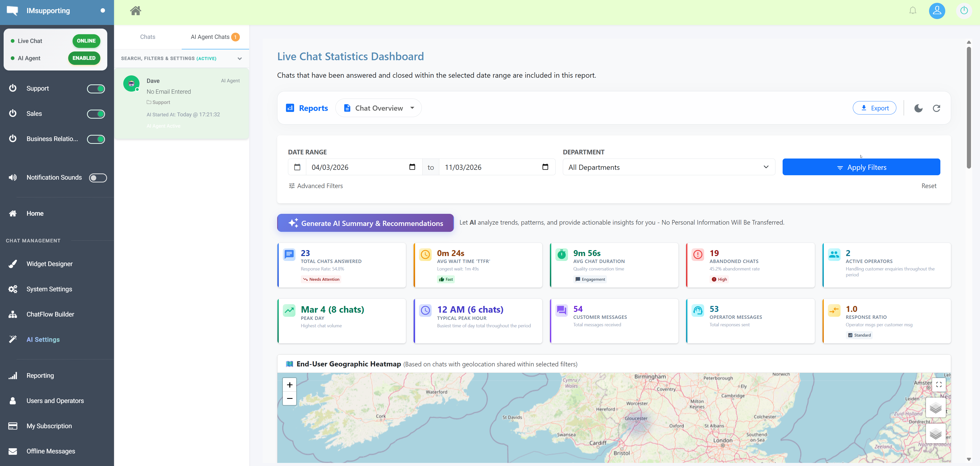Screen dimensions: 980x466
Task: Click the Export button
Action: (x=874, y=108)
